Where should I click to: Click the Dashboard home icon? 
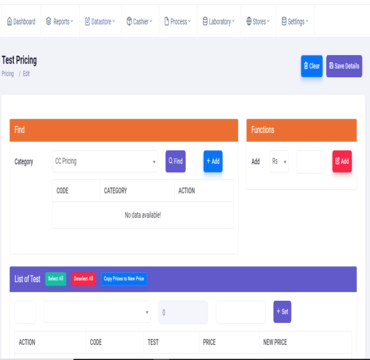pos(9,22)
